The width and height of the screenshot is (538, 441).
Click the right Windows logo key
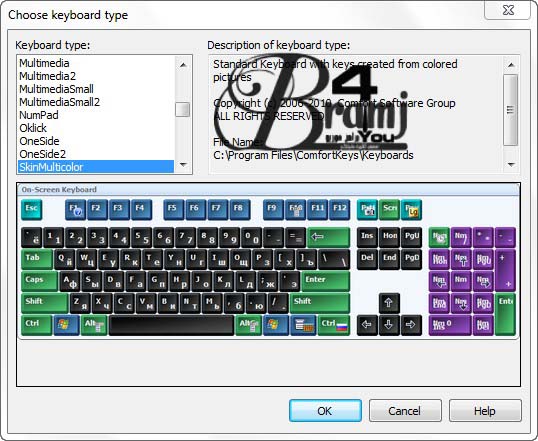(276, 325)
